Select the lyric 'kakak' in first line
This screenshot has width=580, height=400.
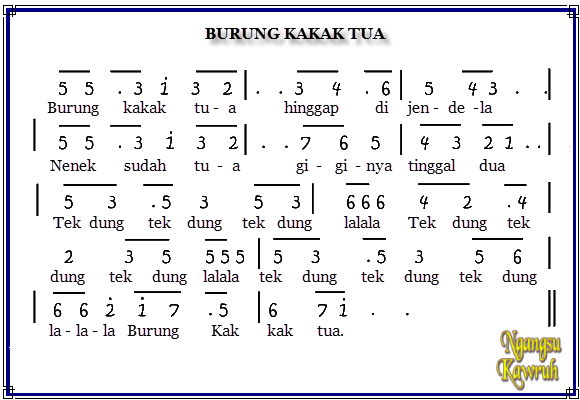[144, 108]
